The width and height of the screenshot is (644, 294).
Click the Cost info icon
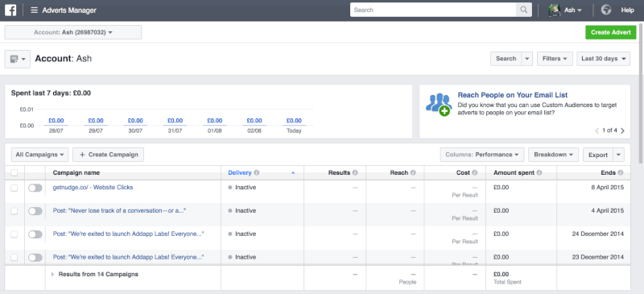click(474, 173)
